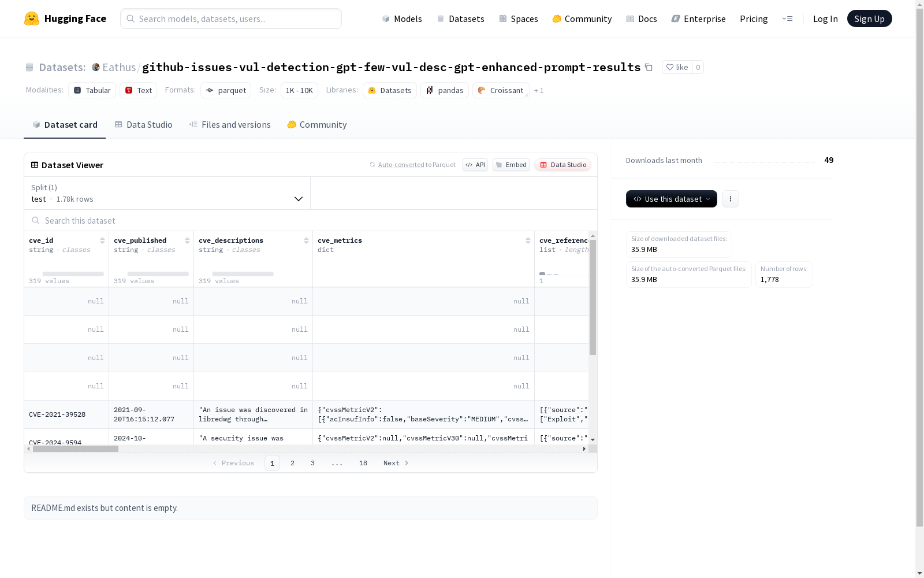Click the Dataset Viewer table icon

[x=35, y=165]
